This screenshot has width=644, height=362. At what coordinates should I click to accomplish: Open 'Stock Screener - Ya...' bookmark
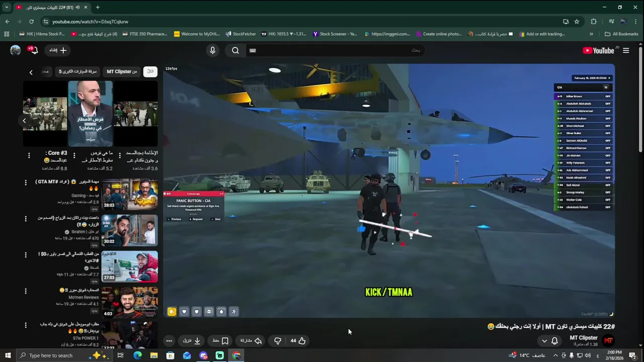click(335, 34)
